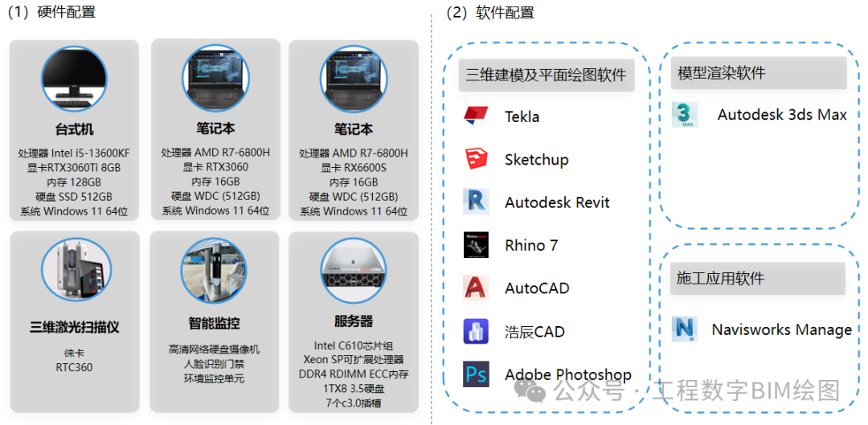
Task: Click the Autodesk Revit icon
Action: (476, 202)
